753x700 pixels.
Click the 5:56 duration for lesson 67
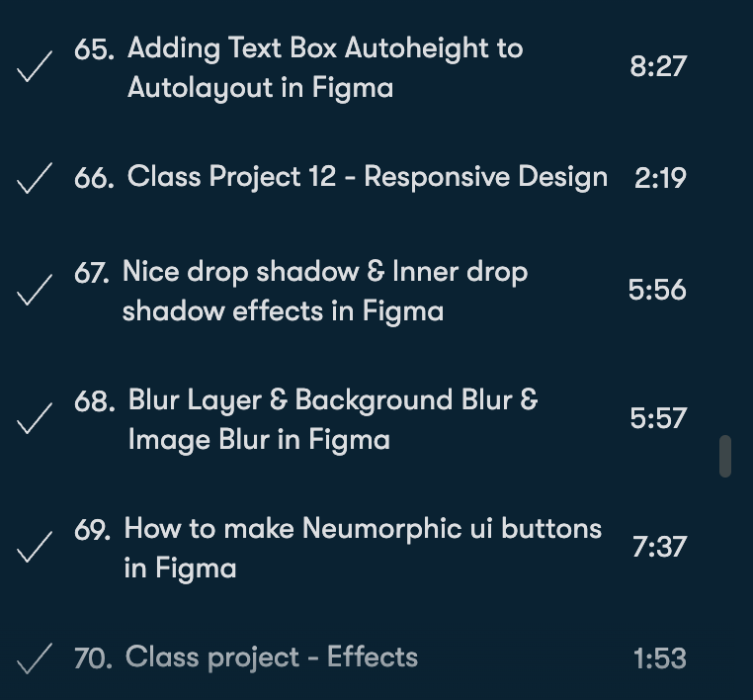pyautogui.click(x=657, y=290)
